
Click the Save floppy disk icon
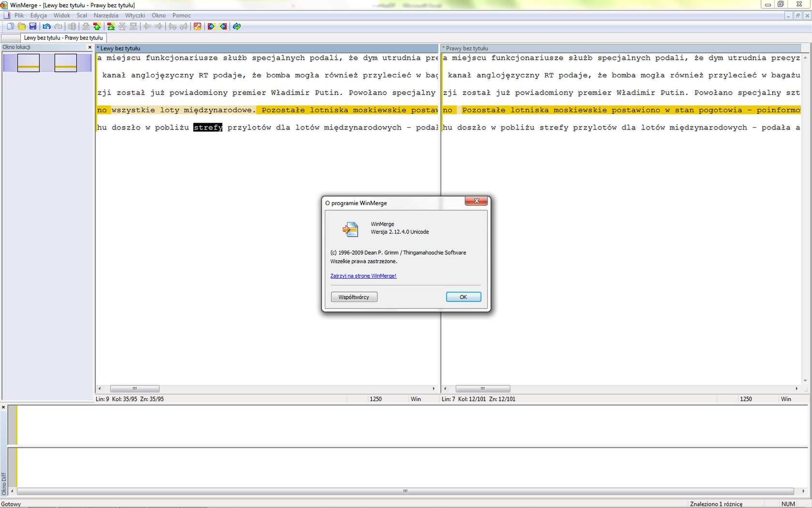coord(33,27)
